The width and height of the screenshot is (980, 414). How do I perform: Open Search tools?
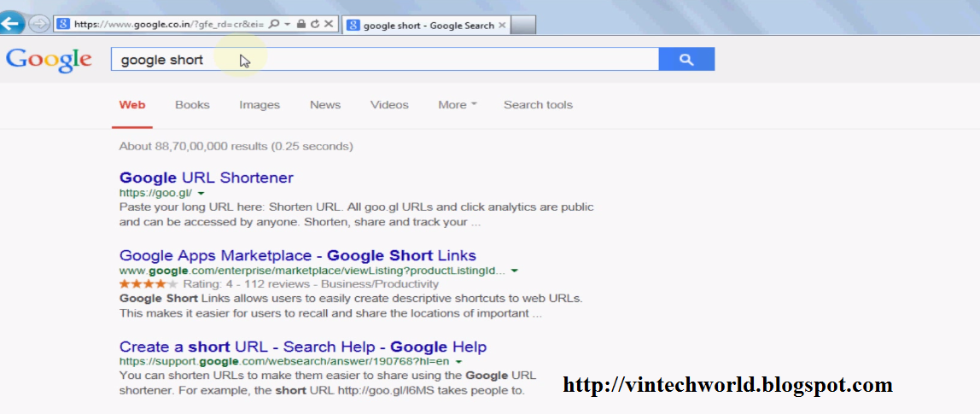coord(538,105)
